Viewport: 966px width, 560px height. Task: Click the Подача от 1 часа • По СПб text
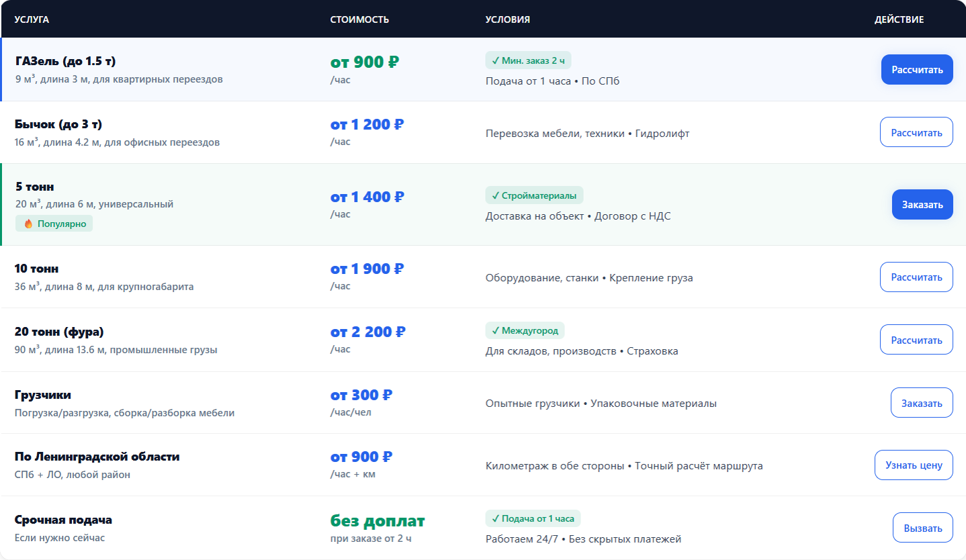[x=552, y=81]
